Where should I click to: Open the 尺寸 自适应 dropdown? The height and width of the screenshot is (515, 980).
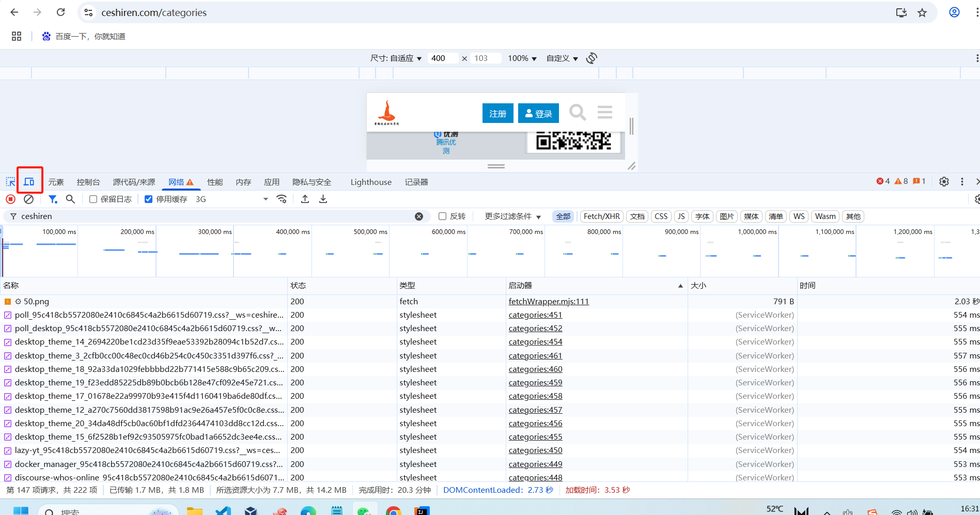pyautogui.click(x=396, y=58)
